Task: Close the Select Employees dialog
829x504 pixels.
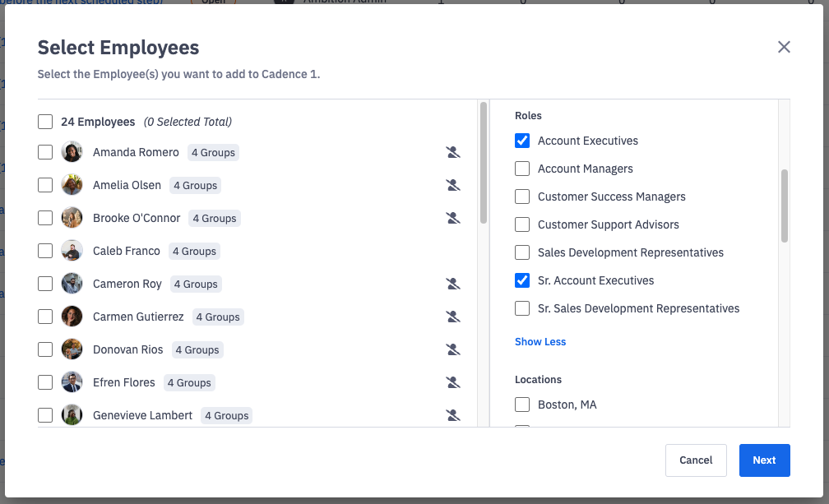Action: click(x=784, y=47)
